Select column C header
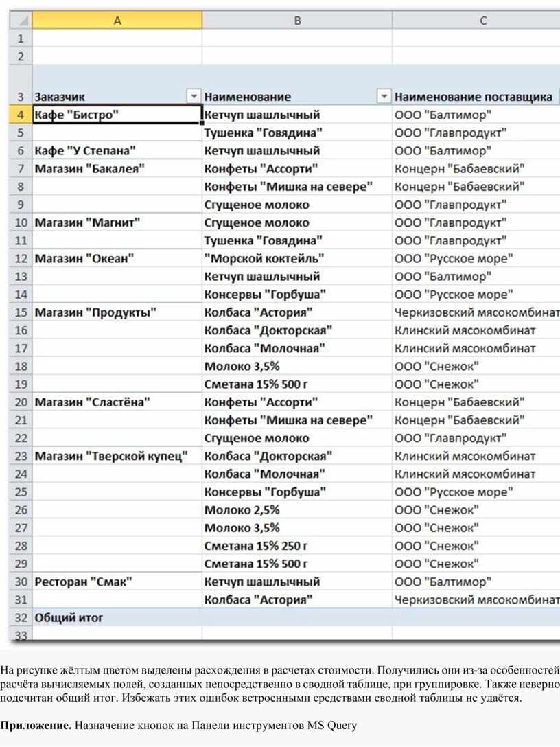560x747 pixels. [476, 21]
